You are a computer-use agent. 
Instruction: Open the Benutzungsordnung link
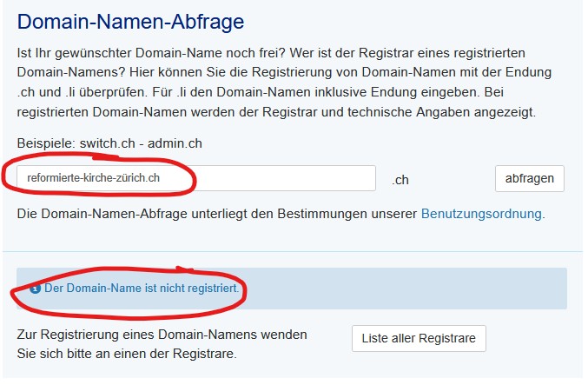click(x=482, y=213)
